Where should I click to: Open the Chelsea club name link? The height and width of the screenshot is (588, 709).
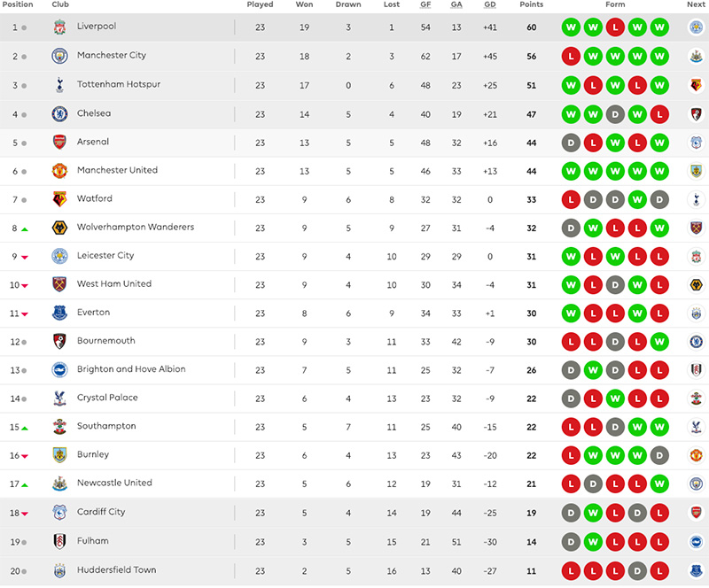(94, 113)
